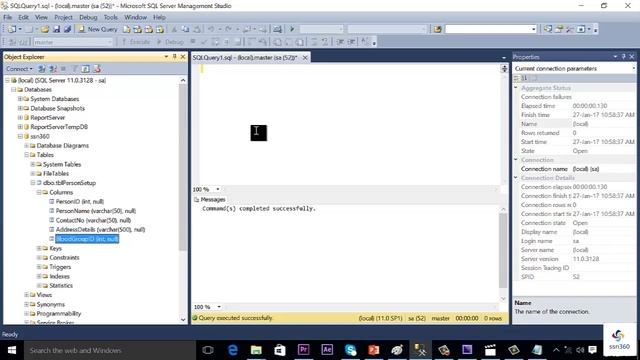Select the highlighted BloodGroupID column
Viewport: 640px width, 360px height.
tap(87, 239)
